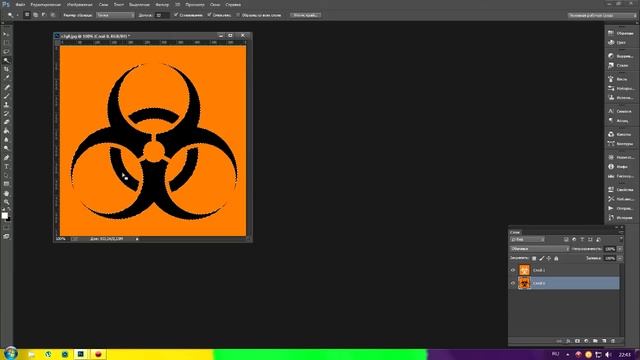Click the Add layer style fx icon
The width and height of the screenshot is (640, 360).
pyautogui.click(x=568, y=341)
